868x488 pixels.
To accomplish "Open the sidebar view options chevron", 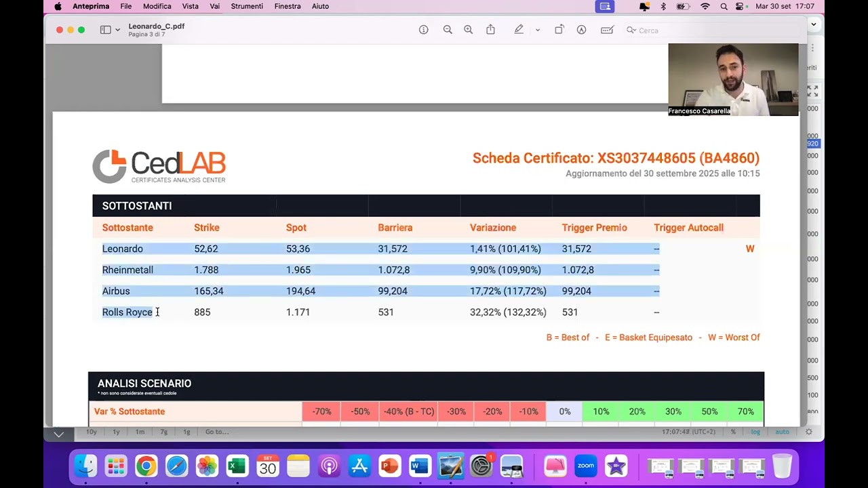I will click(118, 30).
